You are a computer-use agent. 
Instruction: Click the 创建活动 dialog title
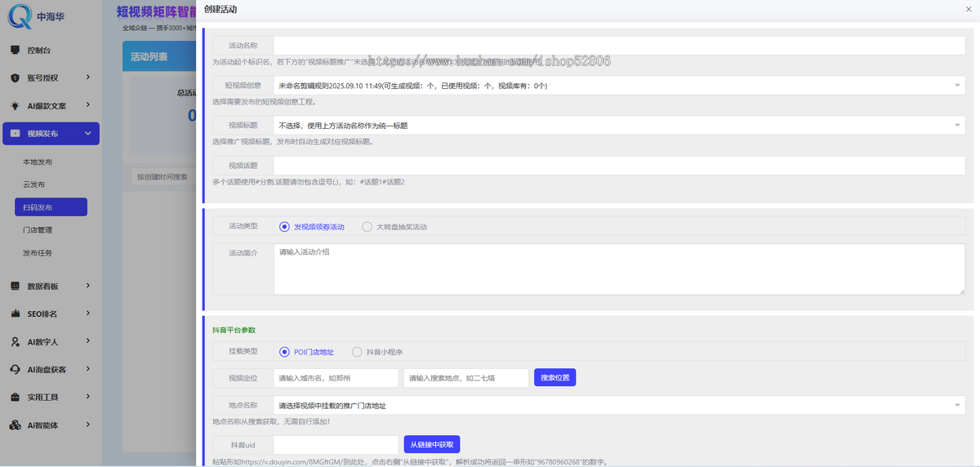pyautogui.click(x=220, y=8)
